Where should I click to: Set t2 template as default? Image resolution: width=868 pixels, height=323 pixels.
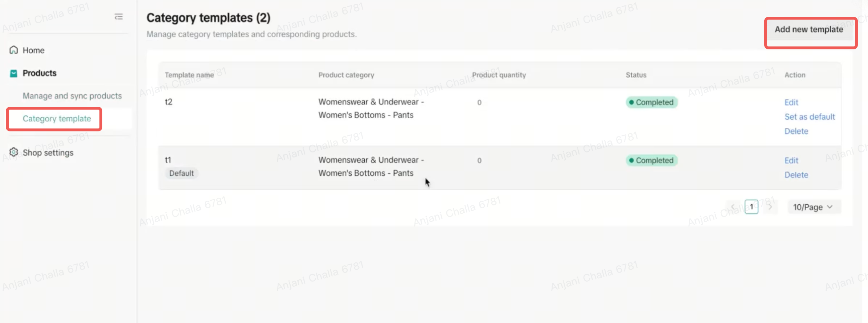tap(810, 117)
